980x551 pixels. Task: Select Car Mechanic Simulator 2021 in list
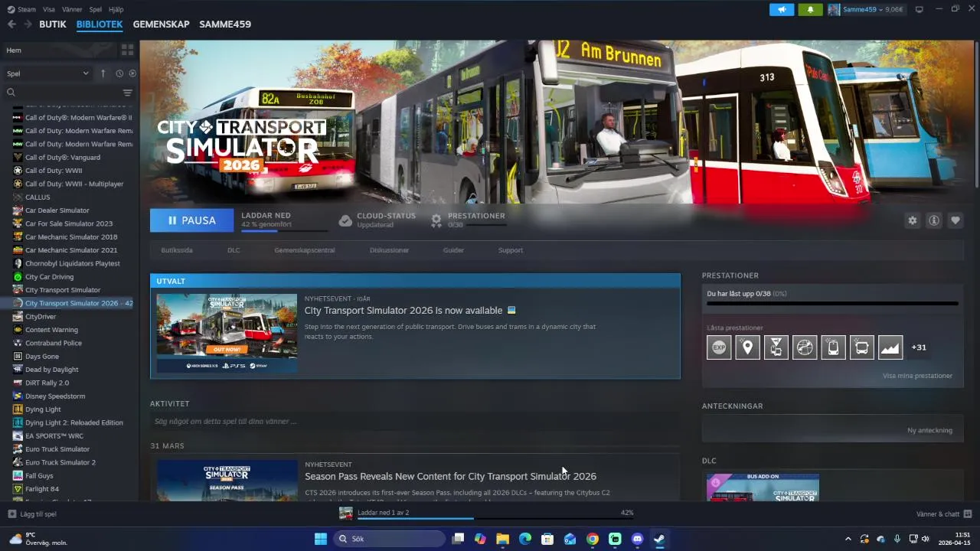point(71,250)
